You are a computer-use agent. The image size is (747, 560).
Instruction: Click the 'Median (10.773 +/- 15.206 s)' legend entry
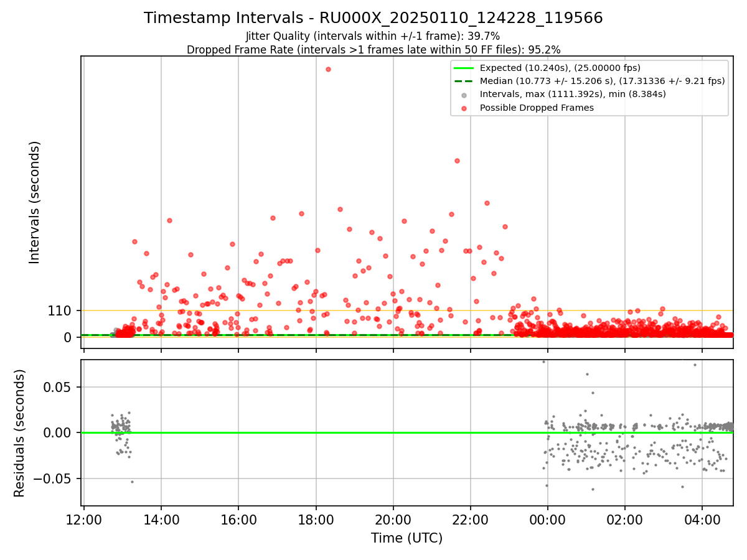click(x=602, y=81)
